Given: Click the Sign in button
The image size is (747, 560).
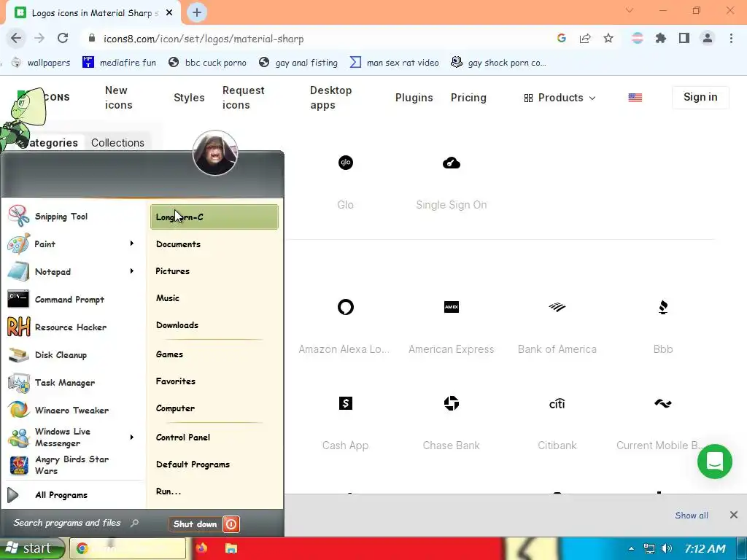Looking at the screenshot, I should (x=700, y=97).
